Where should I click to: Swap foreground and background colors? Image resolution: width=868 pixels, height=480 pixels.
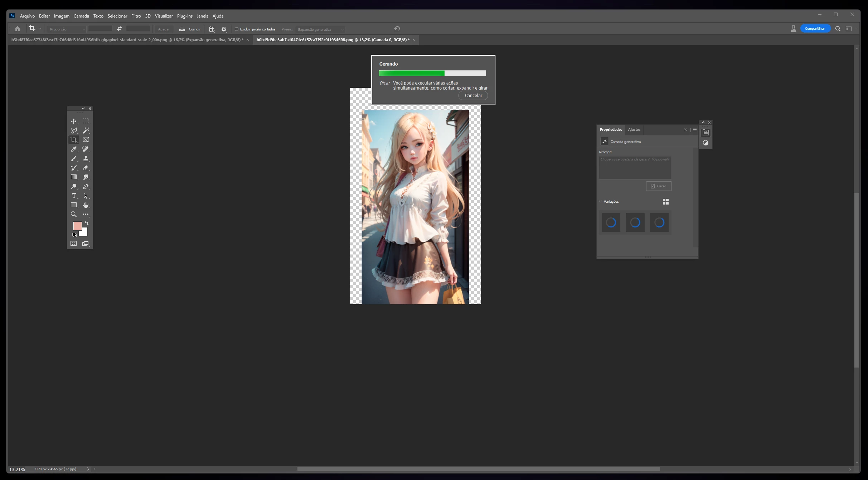click(87, 223)
